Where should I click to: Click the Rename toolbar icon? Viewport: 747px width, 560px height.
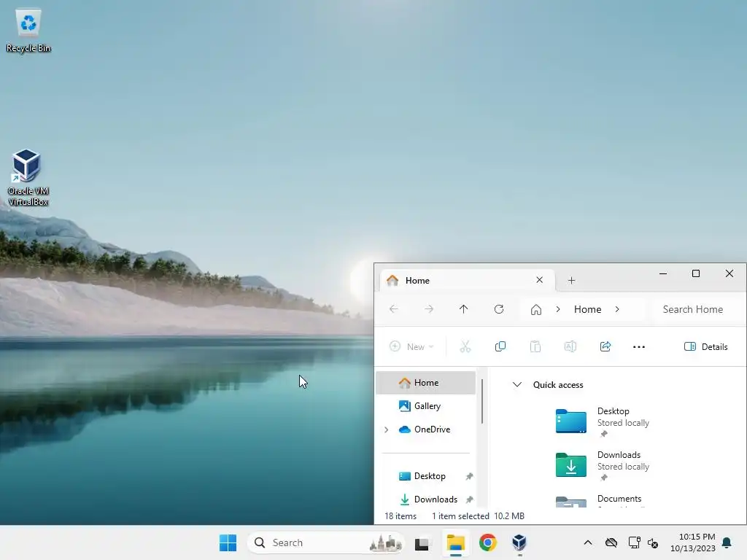click(570, 346)
